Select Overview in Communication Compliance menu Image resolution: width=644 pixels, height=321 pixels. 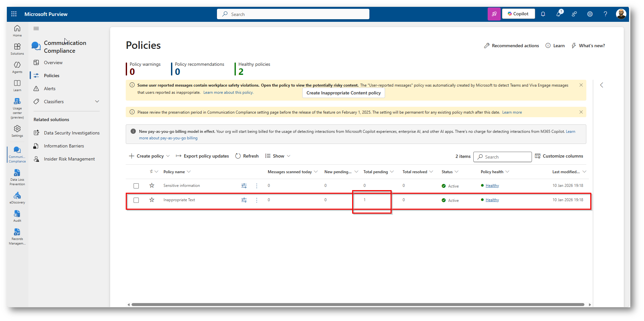pyautogui.click(x=53, y=63)
